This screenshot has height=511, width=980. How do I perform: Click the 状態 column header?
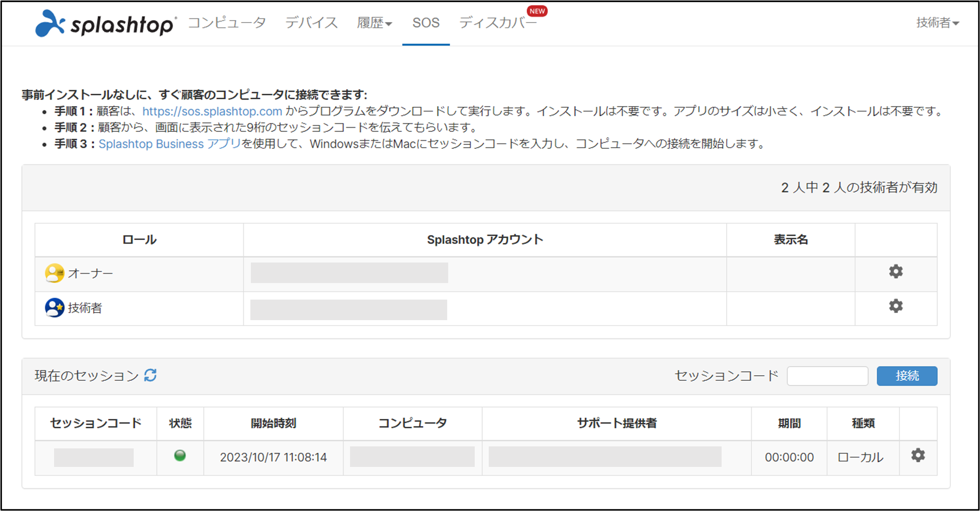click(180, 423)
